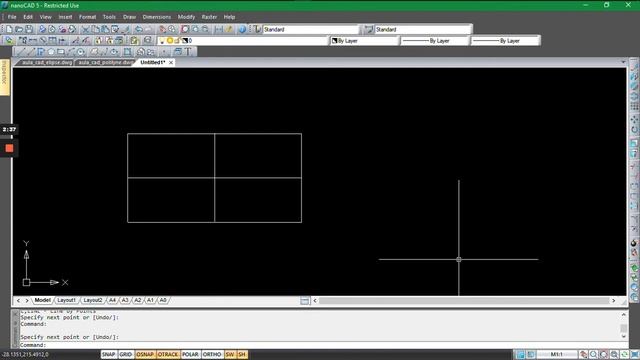Click the Cut scissors icon

pyautogui.click(x=85, y=29)
